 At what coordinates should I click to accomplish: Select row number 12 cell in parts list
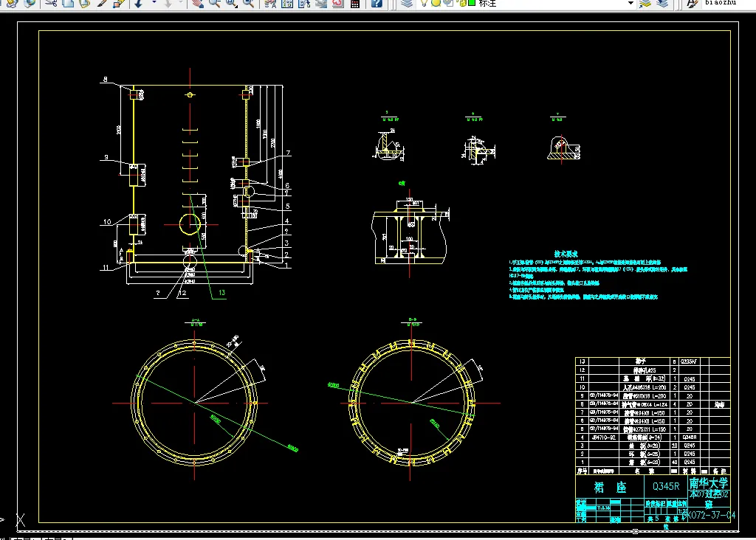[582, 370]
